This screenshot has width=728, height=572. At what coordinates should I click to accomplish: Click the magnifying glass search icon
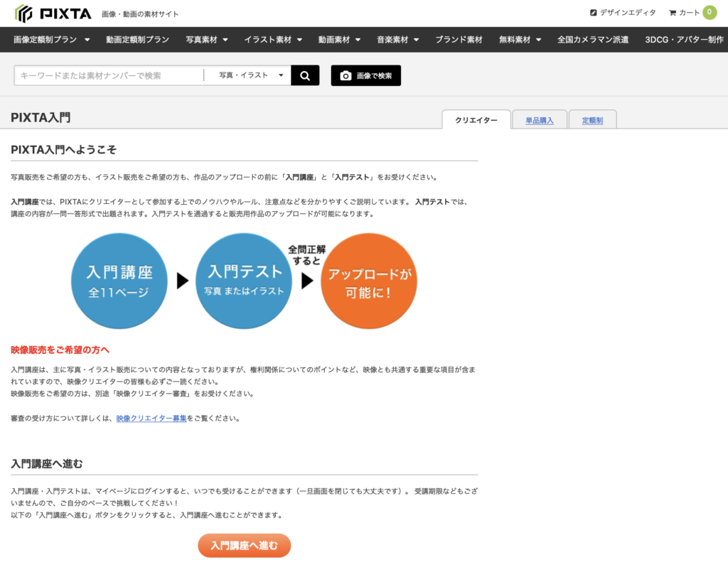(x=304, y=75)
